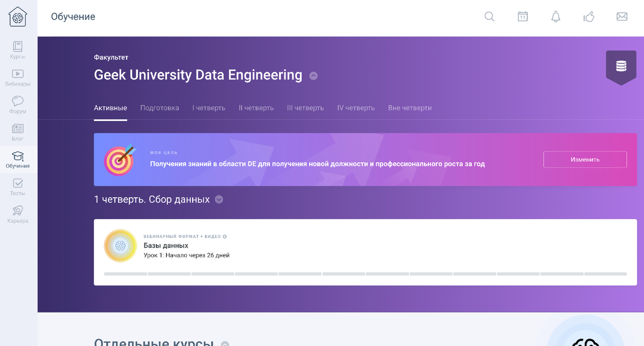Open Блог in the sidebar

tap(18, 133)
